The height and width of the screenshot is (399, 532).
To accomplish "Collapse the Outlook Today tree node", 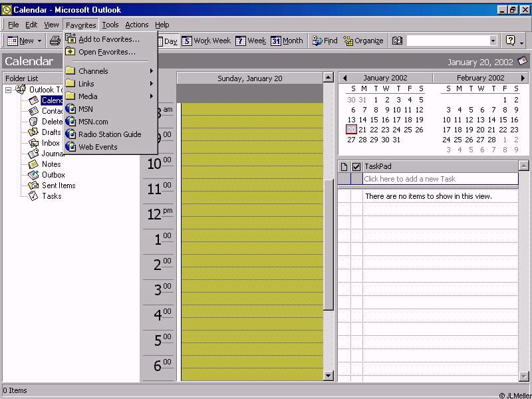I will 9,90.
